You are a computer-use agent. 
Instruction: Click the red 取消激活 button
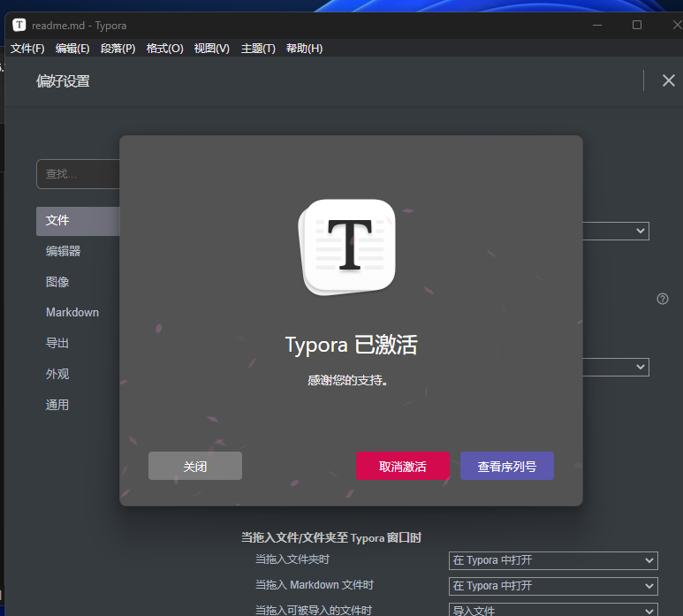click(x=403, y=466)
